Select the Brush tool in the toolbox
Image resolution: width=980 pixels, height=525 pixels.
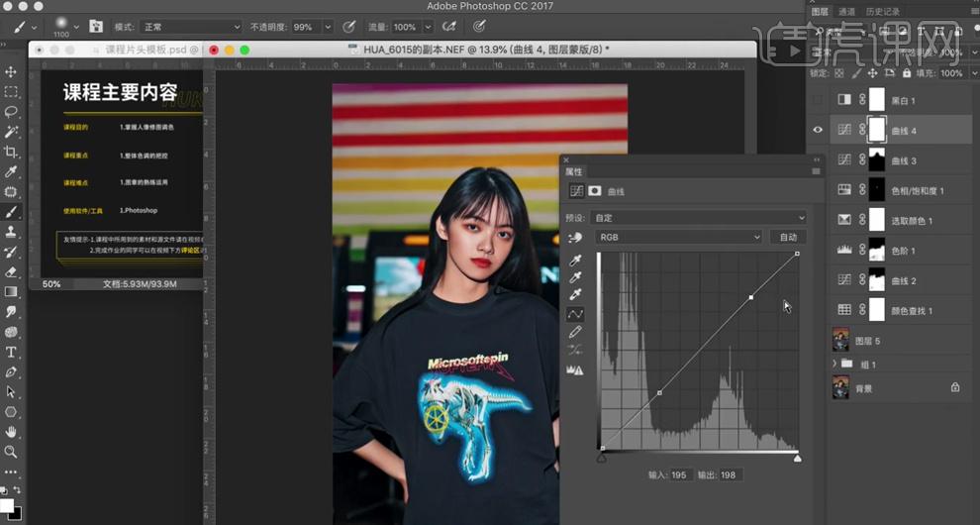coord(11,212)
